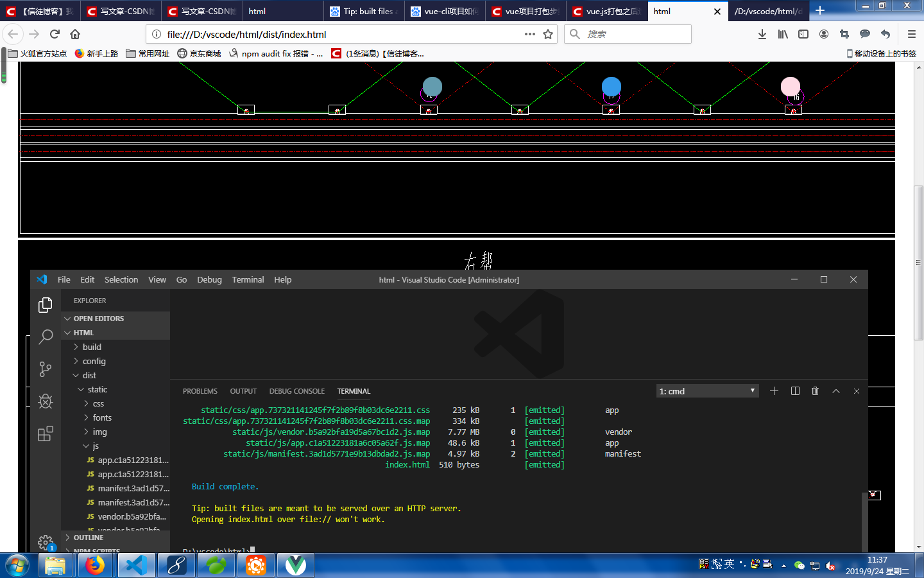Open npm audit fix bookmark
The image size is (924, 578).
276,53
